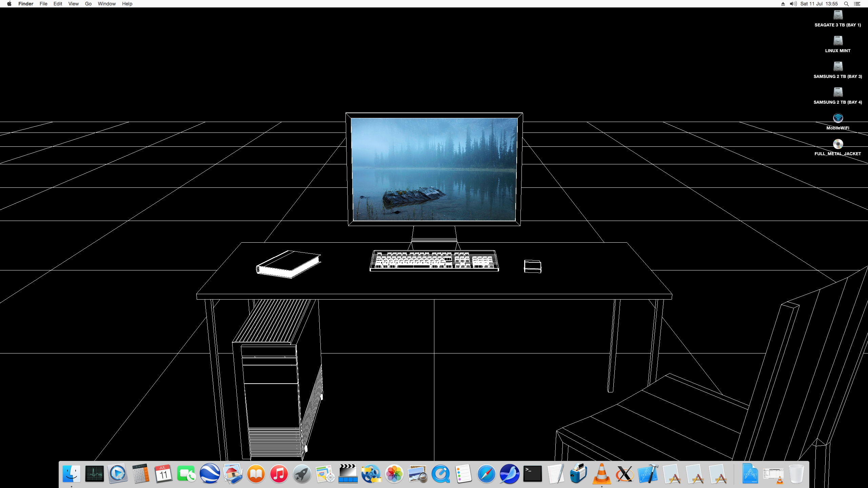Open Finder from the dock

coord(72,473)
